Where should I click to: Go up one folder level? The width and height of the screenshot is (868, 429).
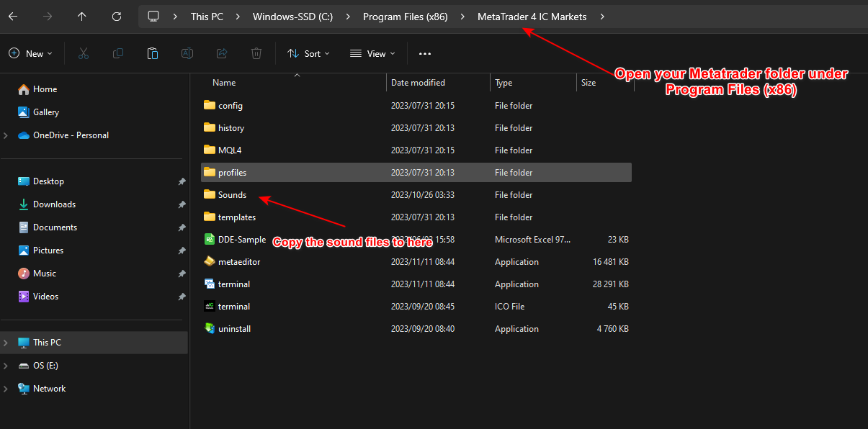point(82,17)
